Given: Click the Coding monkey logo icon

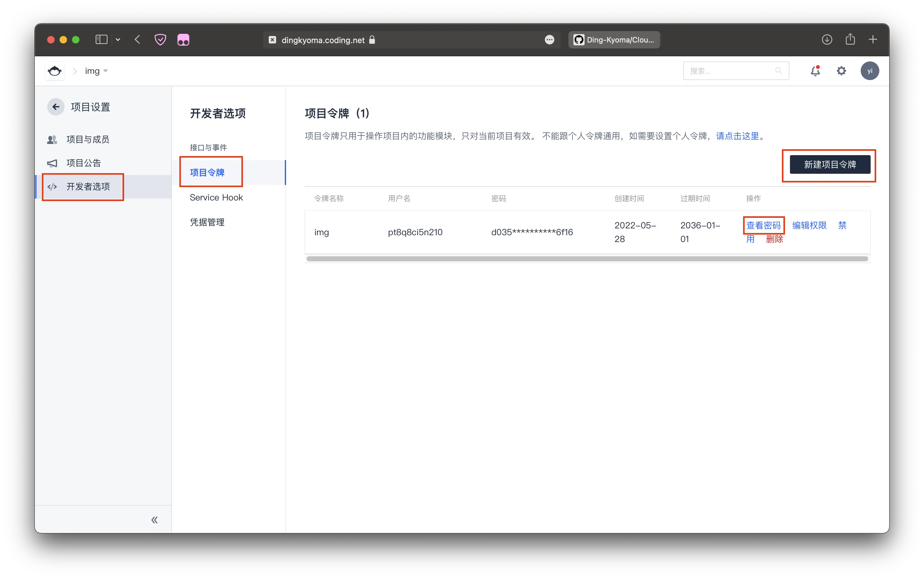Looking at the screenshot, I should click(54, 71).
